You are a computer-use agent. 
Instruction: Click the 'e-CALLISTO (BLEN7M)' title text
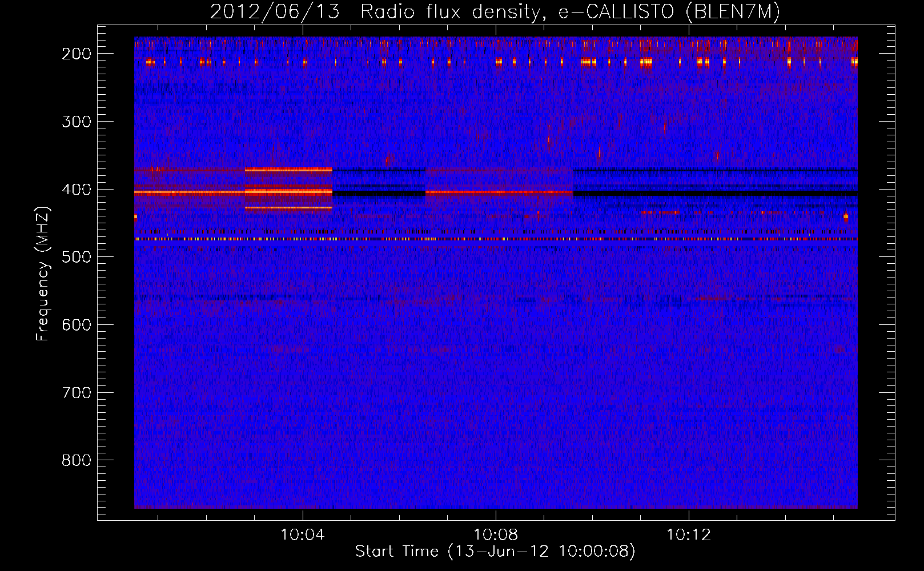click(x=669, y=12)
